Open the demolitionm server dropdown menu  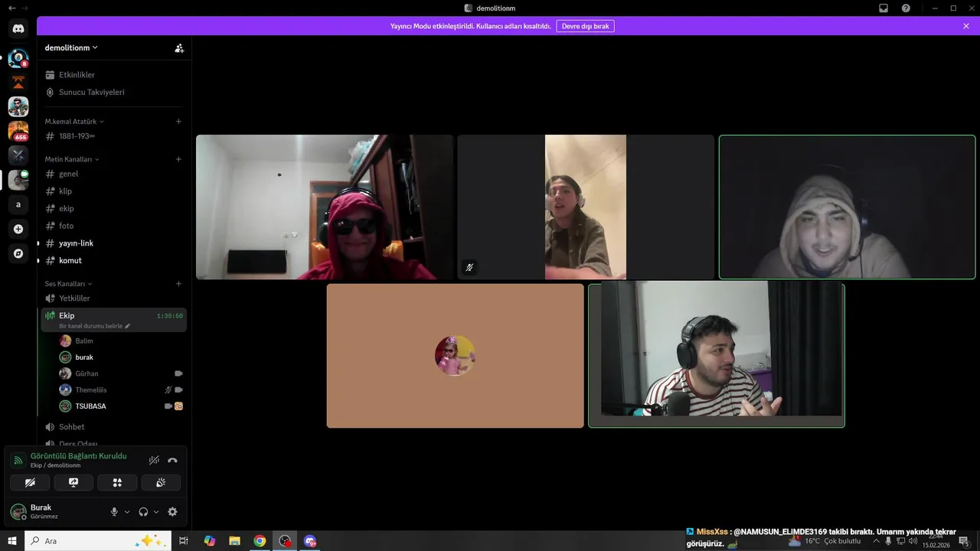[71, 47]
